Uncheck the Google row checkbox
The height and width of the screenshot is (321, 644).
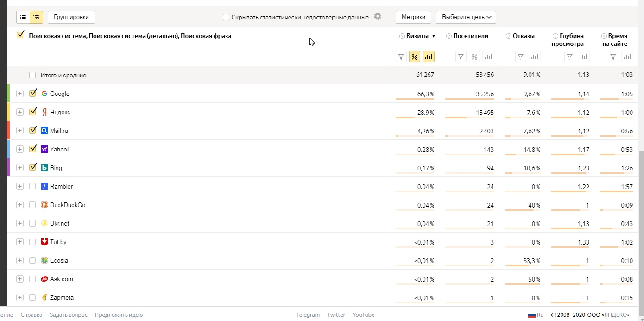coord(32,93)
